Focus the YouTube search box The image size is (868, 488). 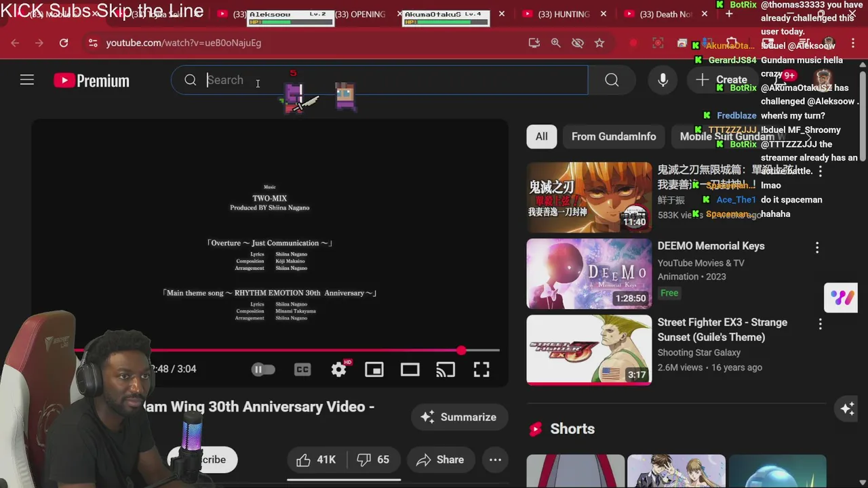click(380, 80)
